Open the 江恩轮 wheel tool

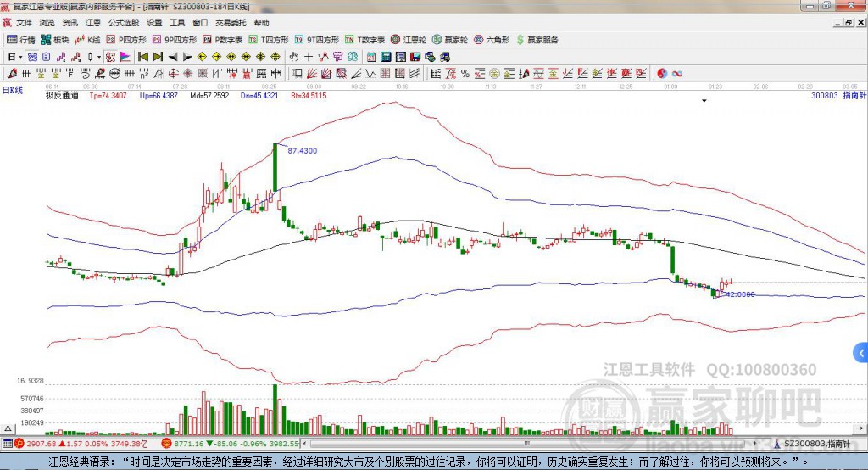409,40
